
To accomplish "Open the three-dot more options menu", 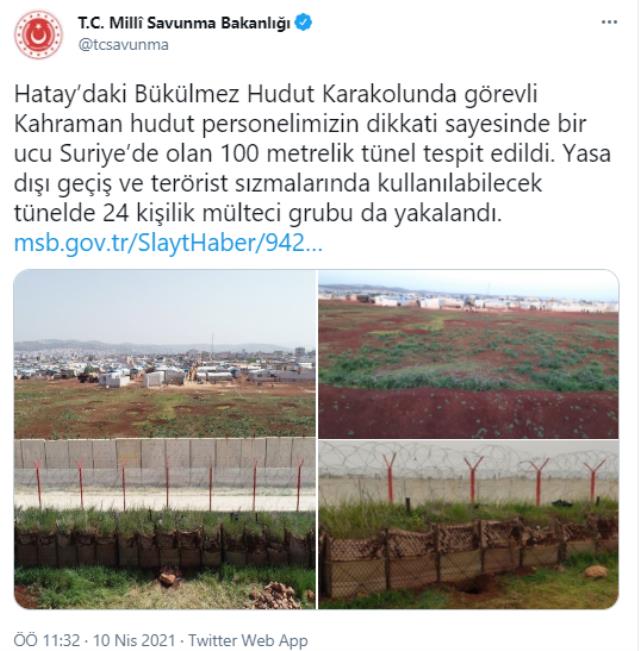I will (x=609, y=22).
